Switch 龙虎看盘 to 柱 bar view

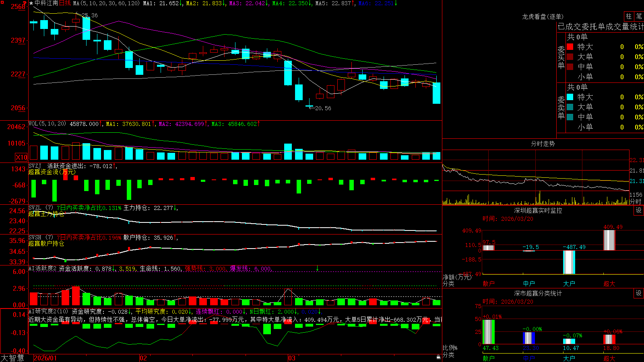[x=629, y=16]
